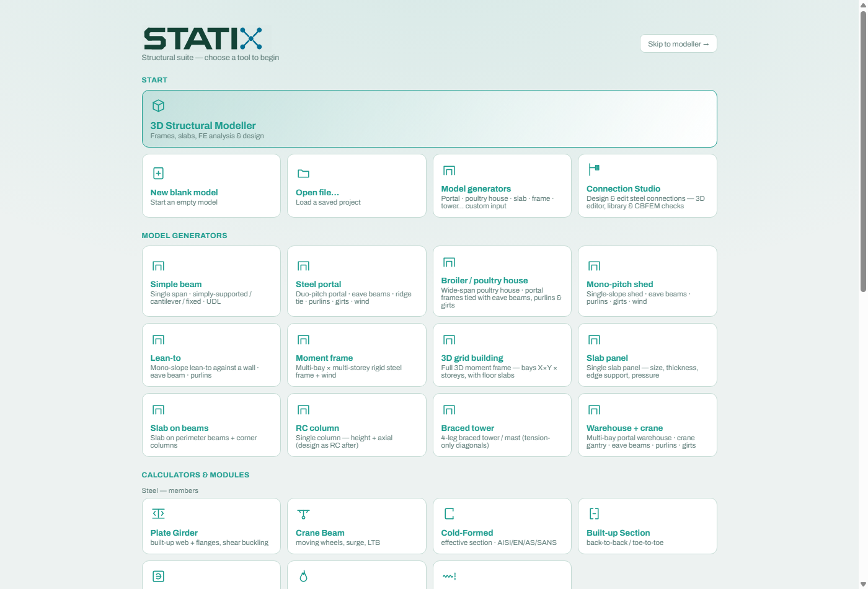Open Plate Girder calculator title
868x589 pixels.
pos(174,533)
